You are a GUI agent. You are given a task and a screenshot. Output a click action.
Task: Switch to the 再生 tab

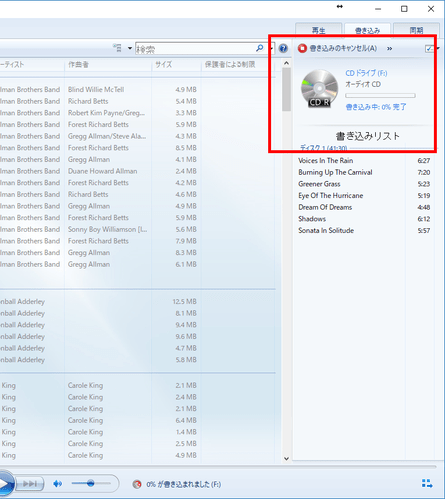click(319, 30)
